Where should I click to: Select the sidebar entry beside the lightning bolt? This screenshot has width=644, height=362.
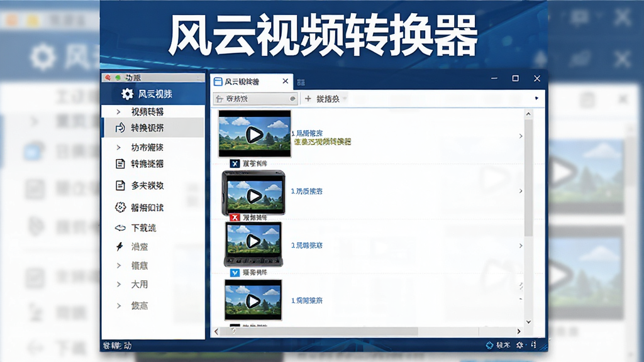[139, 246]
